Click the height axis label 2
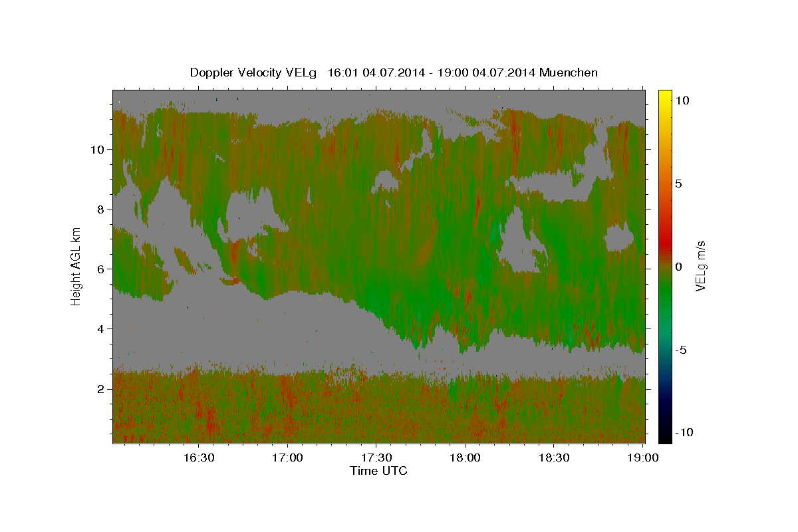The width and height of the screenshot is (798, 532). tap(102, 388)
